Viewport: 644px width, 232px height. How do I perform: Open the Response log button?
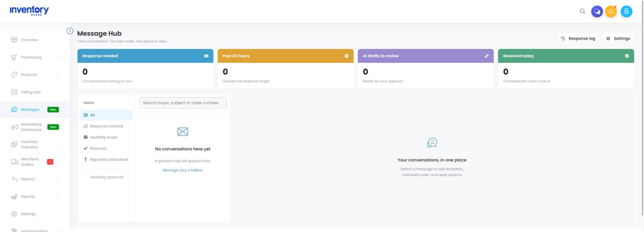coord(578,38)
